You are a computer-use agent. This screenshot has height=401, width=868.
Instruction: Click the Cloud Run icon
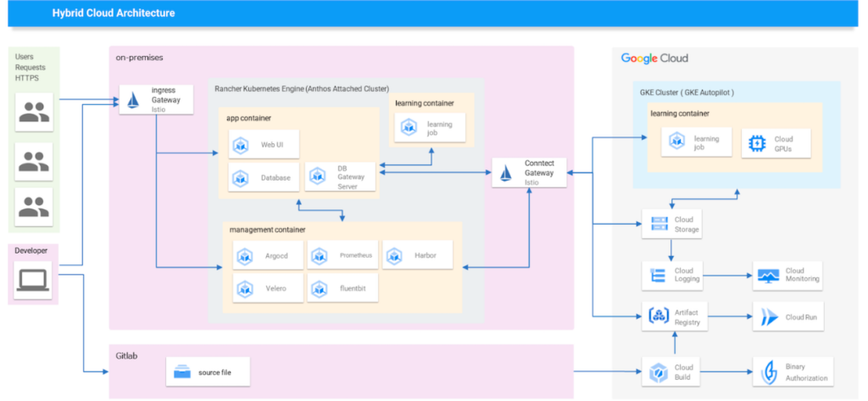pos(770,317)
